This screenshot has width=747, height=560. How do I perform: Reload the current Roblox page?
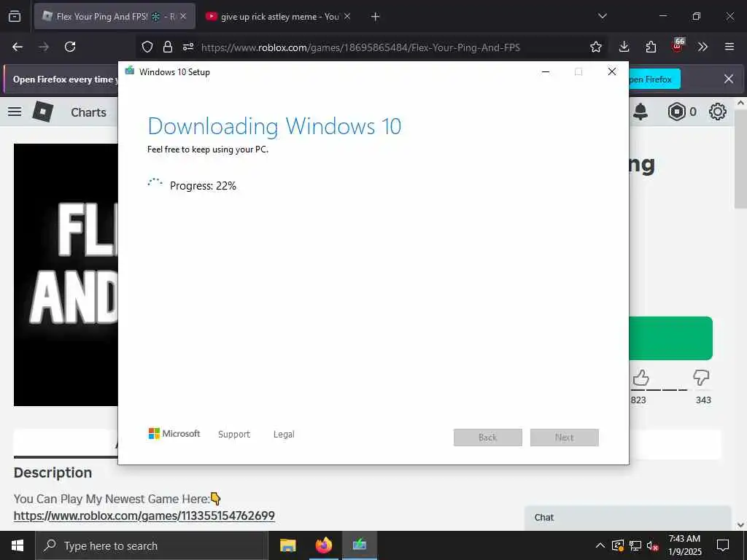point(70,47)
